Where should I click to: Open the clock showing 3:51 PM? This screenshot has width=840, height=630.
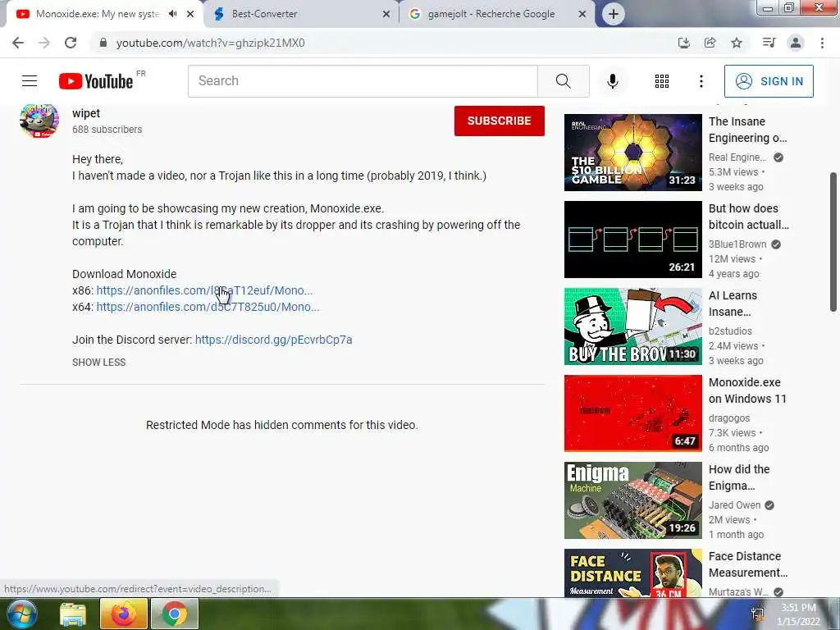[x=798, y=614]
